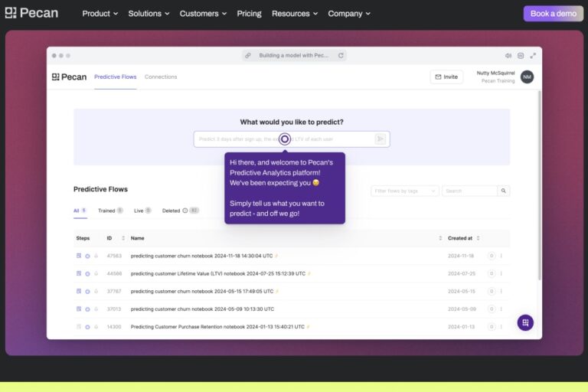Sort flows using Created at column arrows
Screen dimensions: 588x392
(x=478, y=238)
